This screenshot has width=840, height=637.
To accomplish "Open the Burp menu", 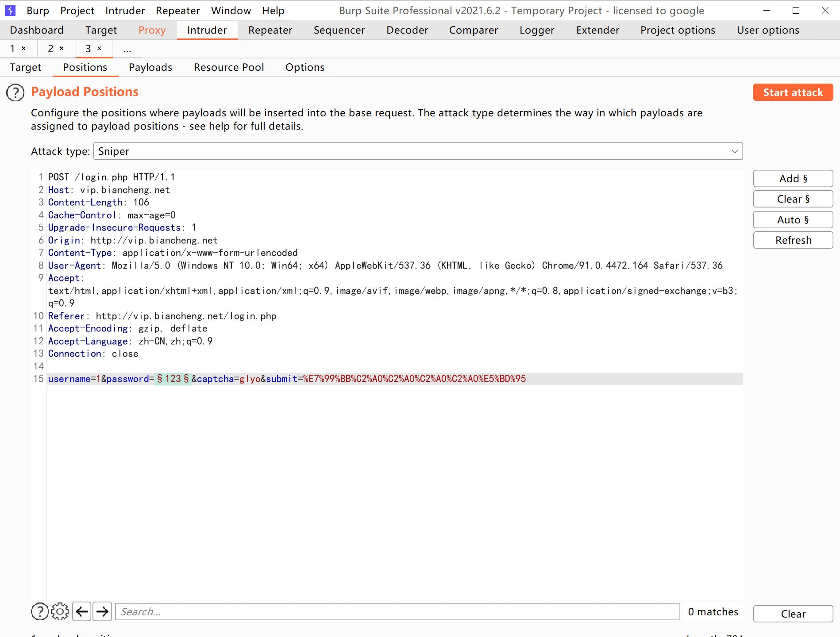I will (x=38, y=11).
